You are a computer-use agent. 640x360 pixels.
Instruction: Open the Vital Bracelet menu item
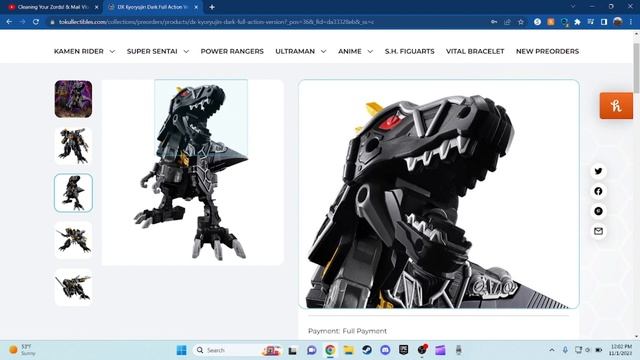tap(475, 51)
